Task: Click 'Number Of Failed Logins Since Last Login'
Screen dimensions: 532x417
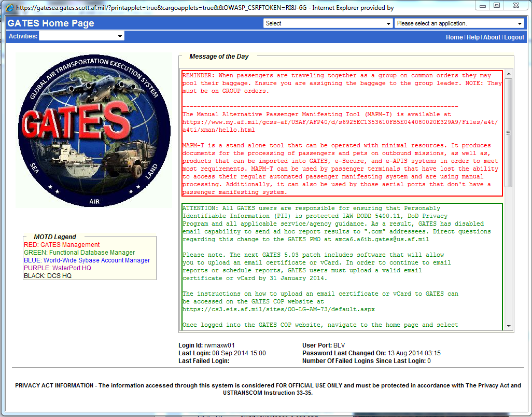Action: click(364, 361)
